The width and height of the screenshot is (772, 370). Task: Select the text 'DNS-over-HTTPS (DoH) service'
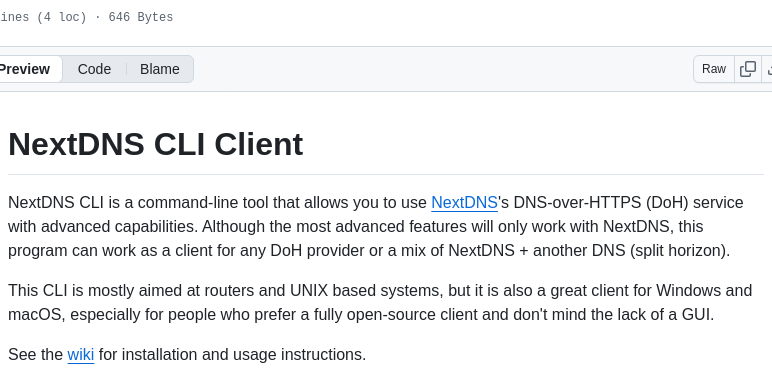pyautogui.click(x=628, y=203)
